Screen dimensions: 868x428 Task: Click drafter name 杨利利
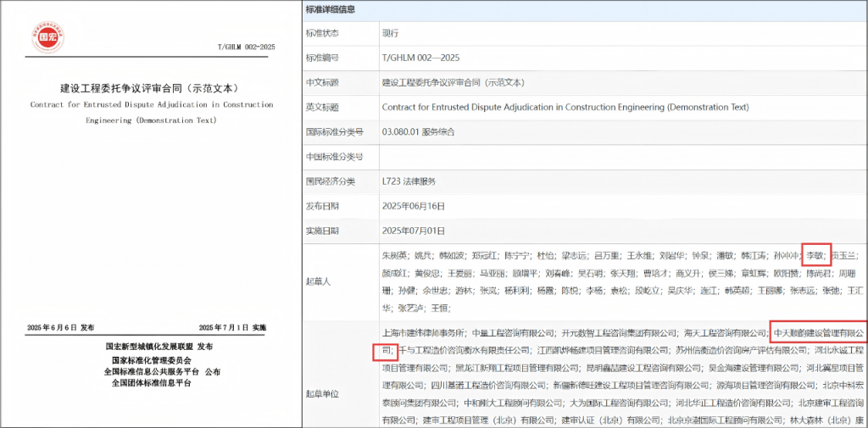coord(516,291)
